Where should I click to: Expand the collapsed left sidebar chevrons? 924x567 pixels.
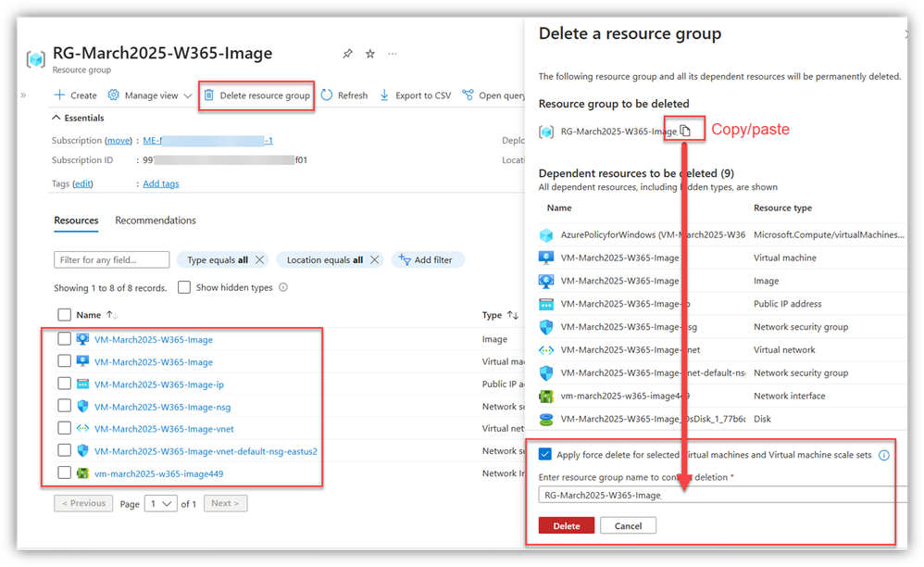click(x=23, y=94)
